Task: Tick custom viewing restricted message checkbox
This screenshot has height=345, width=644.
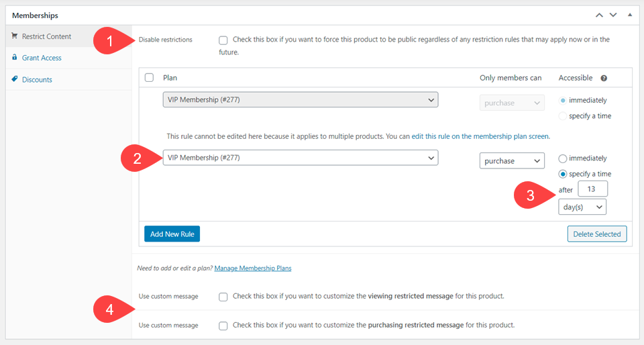Action: point(223,296)
